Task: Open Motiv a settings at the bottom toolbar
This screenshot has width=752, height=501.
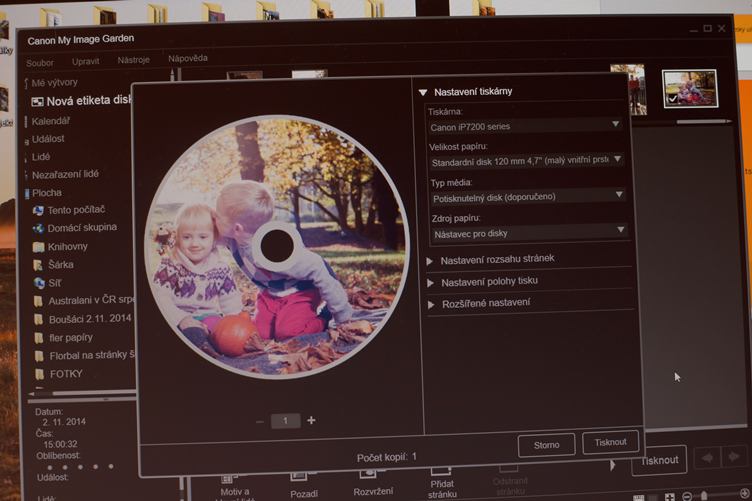Action: pyautogui.click(x=235, y=488)
